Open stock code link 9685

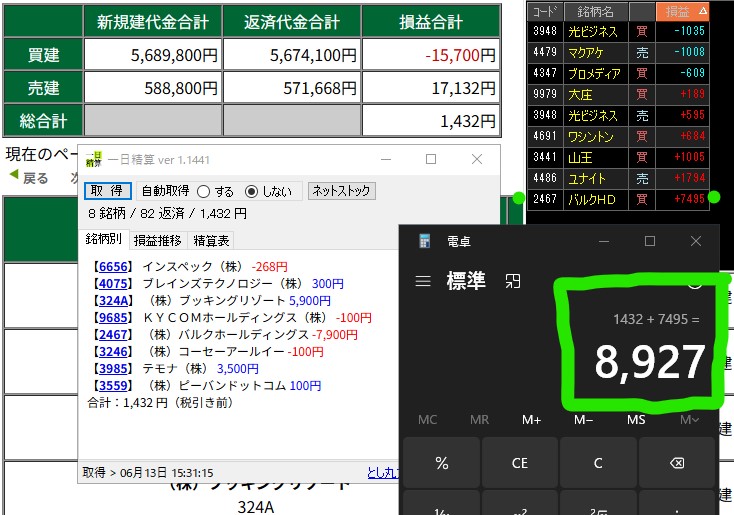click(x=113, y=317)
